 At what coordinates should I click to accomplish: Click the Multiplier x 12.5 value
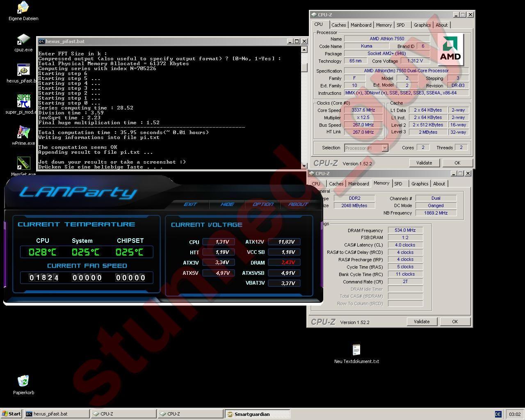[363, 117]
